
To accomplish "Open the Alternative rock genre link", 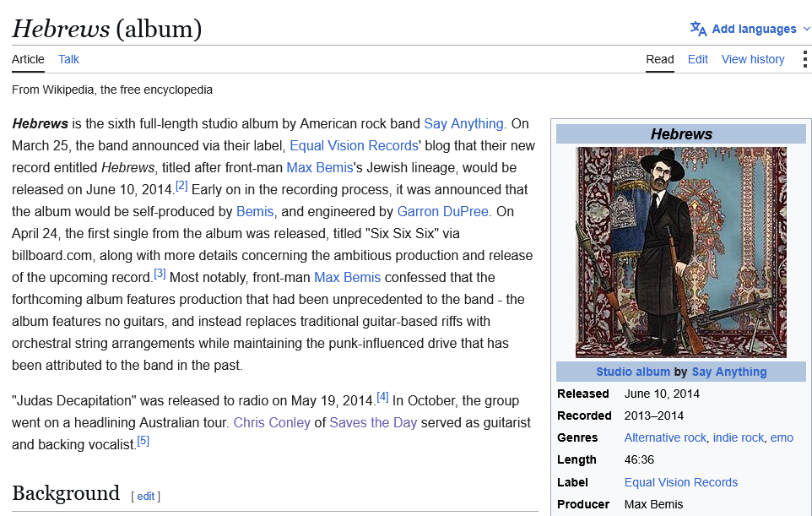I will click(665, 437).
